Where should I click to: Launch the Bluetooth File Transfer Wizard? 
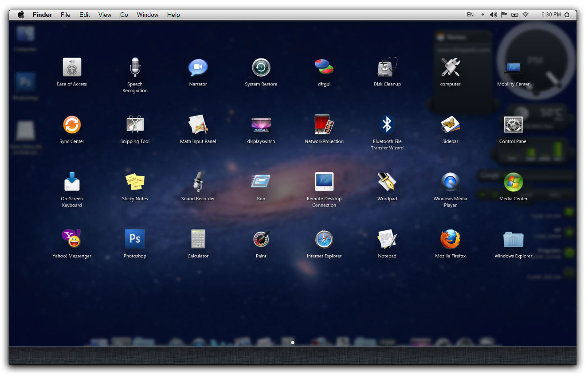(387, 125)
